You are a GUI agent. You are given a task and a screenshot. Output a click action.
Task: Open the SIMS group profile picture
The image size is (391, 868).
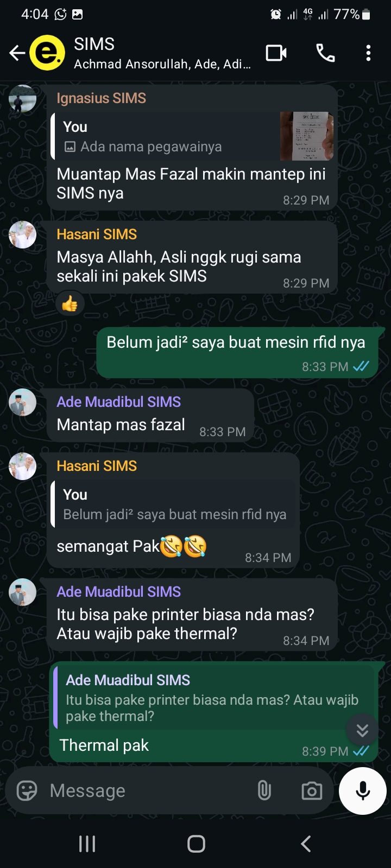click(x=47, y=53)
